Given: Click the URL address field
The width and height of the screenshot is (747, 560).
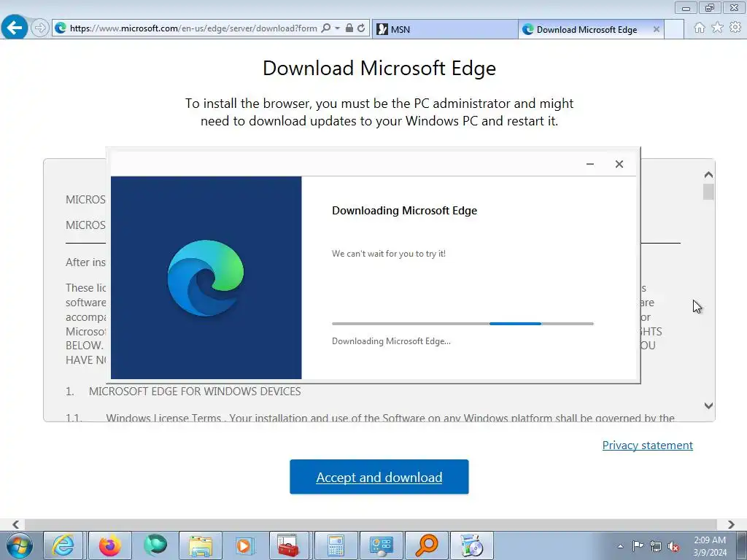Looking at the screenshot, I should point(193,28).
